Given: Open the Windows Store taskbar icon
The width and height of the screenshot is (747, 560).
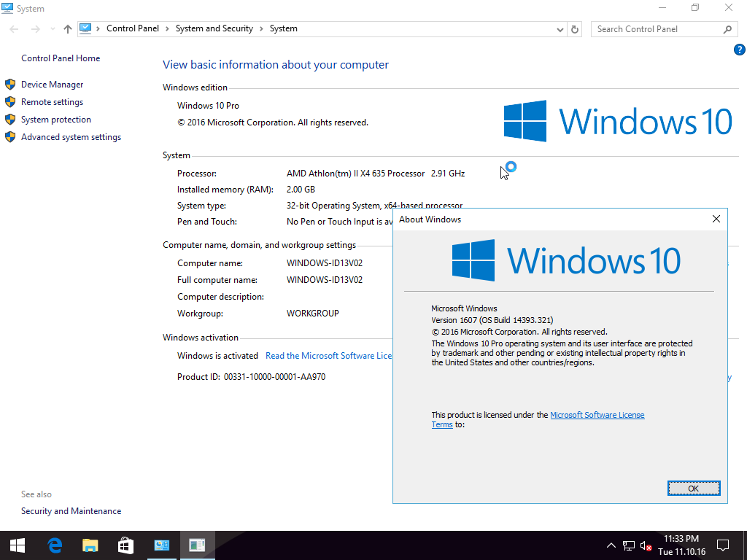Looking at the screenshot, I should coord(125,545).
